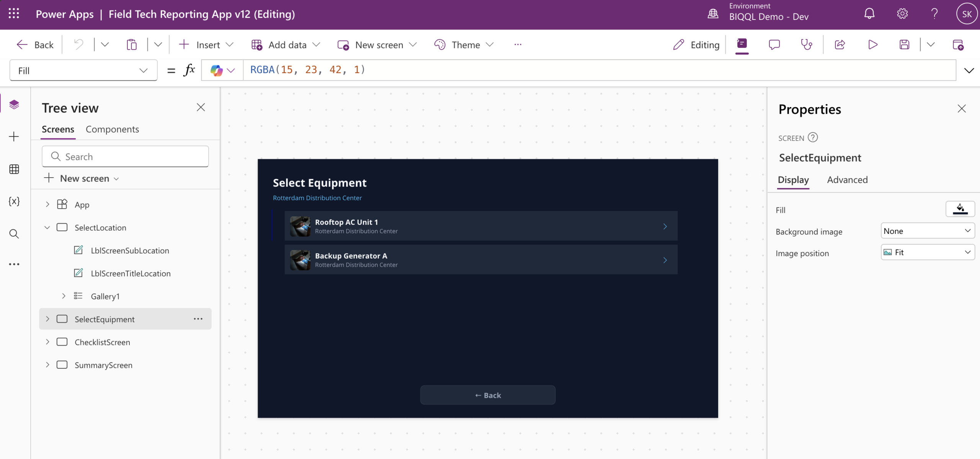Open the Fill color picker swatch
Viewport: 980px width, 459px height.
point(960,209)
